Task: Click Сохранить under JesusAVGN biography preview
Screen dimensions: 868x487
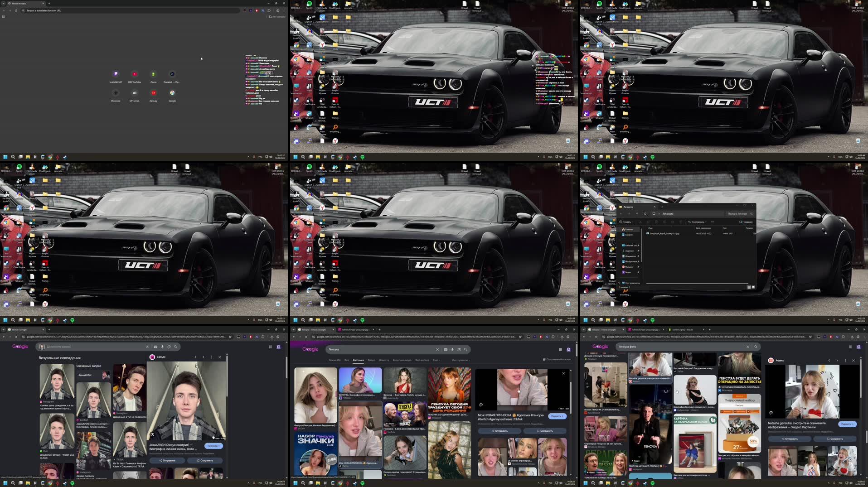Action: pyautogui.click(x=205, y=460)
